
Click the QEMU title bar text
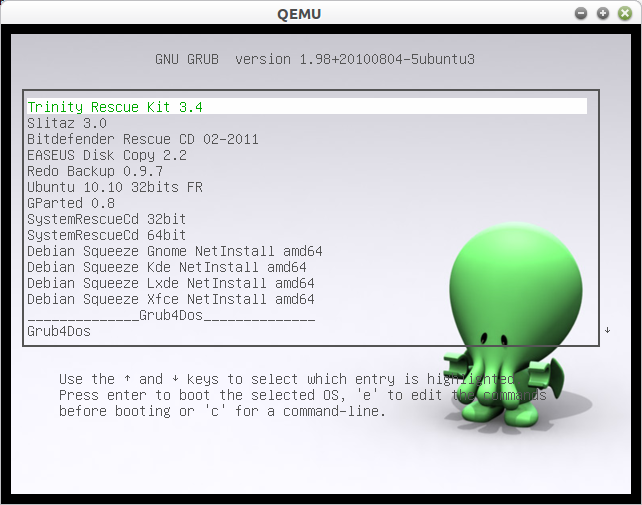(299, 14)
